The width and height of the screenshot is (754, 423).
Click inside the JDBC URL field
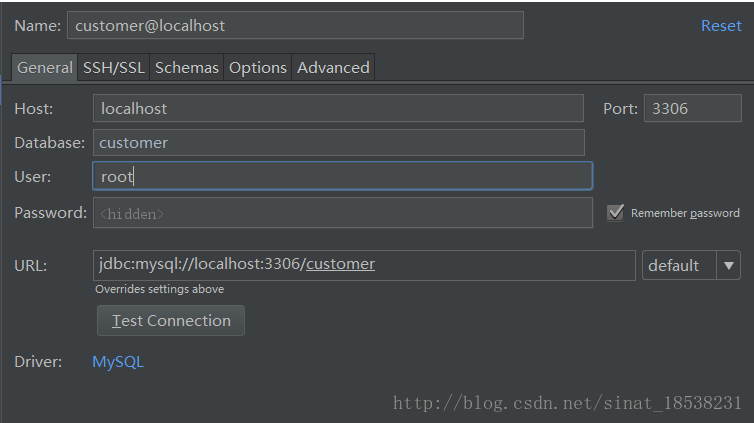pos(364,265)
